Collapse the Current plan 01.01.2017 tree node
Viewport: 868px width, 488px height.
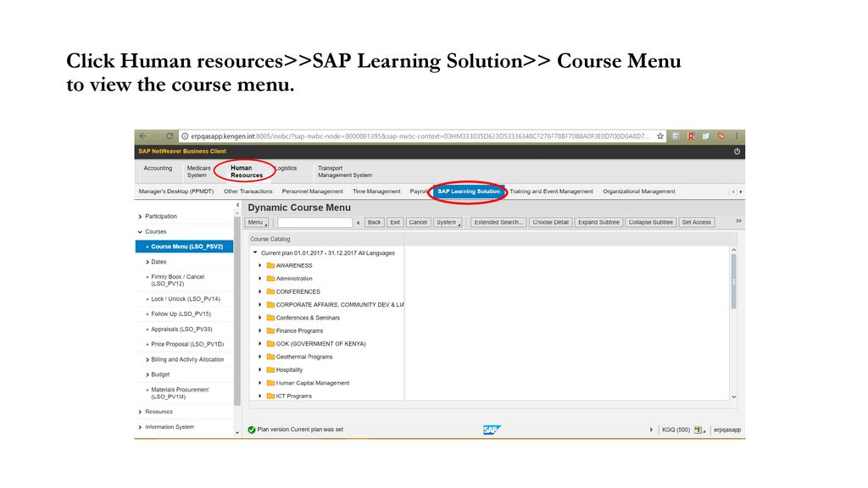(x=255, y=252)
